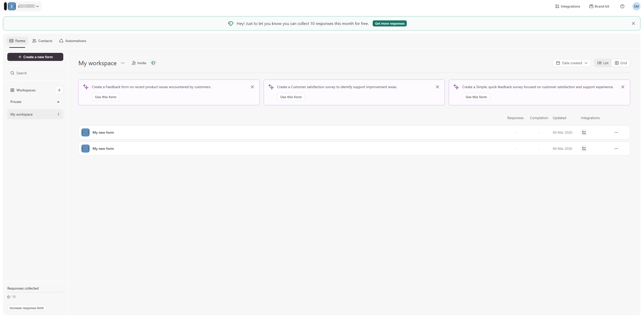Go to the Contacts tab
644x319 pixels.
click(42, 41)
